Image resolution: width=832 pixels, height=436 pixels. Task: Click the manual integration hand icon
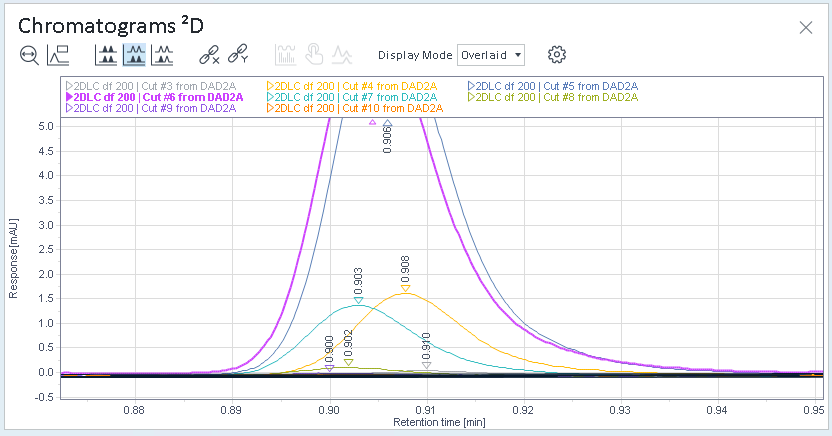314,55
